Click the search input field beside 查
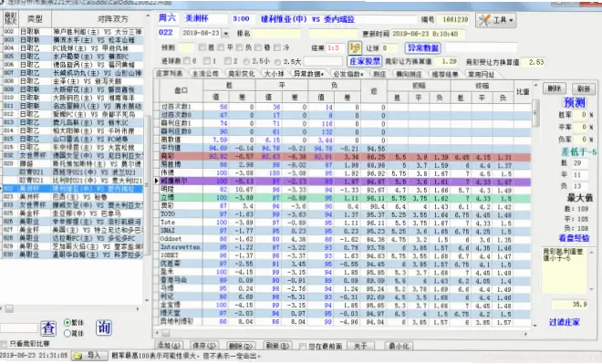 click(x=19, y=328)
